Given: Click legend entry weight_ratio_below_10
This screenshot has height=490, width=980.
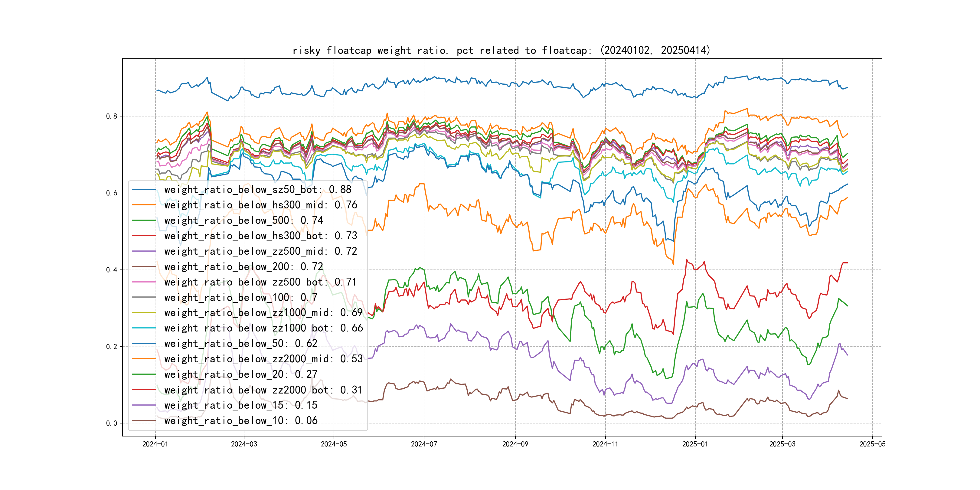Looking at the screenshot, I should [x=241, y=421].
